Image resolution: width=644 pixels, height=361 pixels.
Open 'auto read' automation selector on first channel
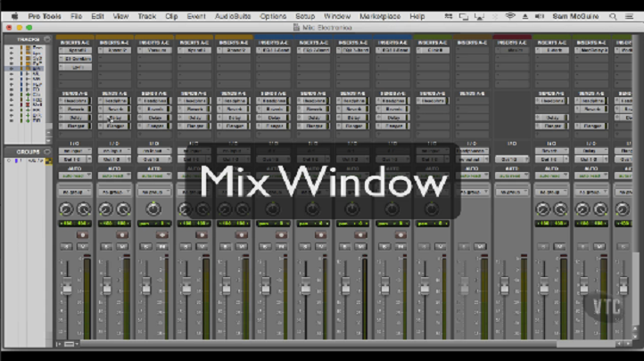coord(75,176)
